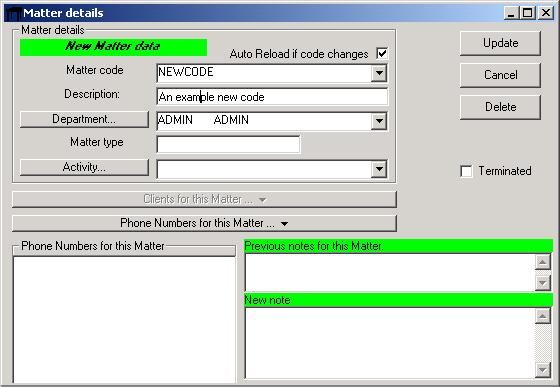Click New note scrollbar down arrow
The height and width of the screenshot is (387, 560).
tap(543, 370)
